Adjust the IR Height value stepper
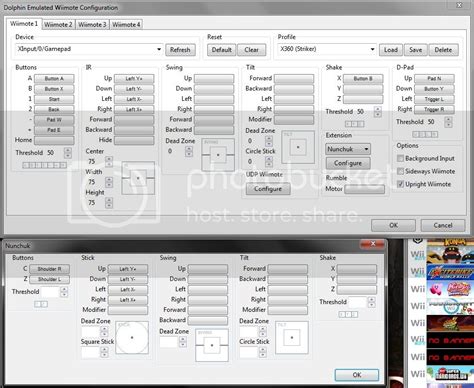 click(x=109, y=203)
